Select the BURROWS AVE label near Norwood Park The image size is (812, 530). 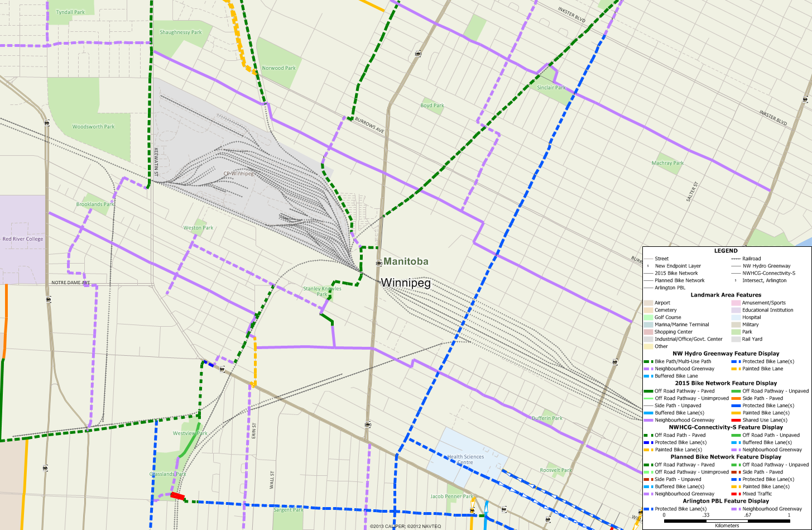(x=369, y=124)
